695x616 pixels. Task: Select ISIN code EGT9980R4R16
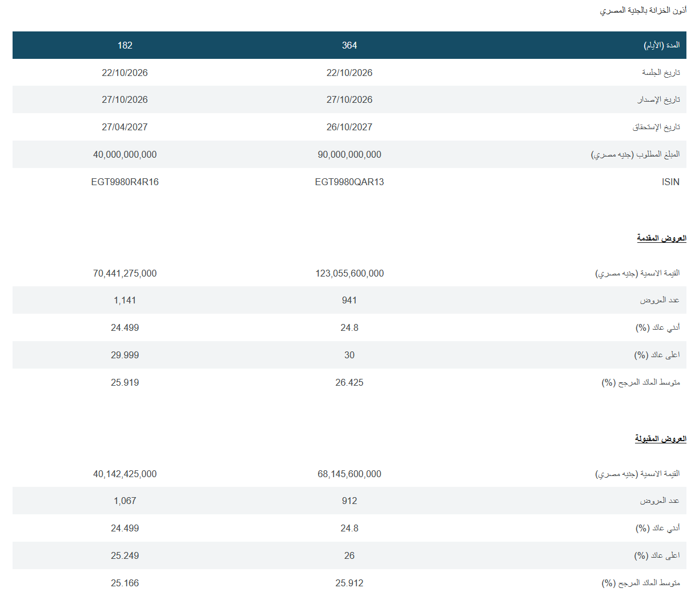pyautogui.click(x=125, y=182)
